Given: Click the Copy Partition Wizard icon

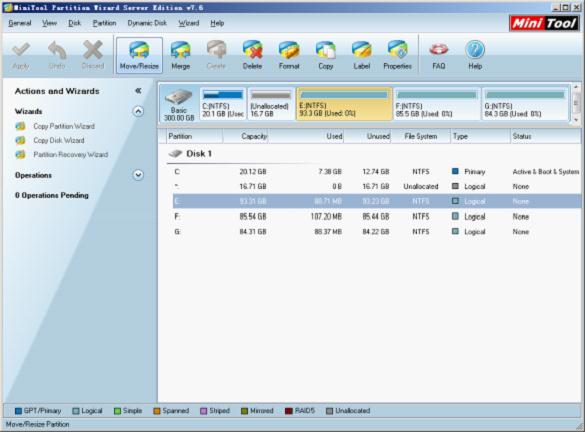Looking at the screenshot, I should pyautogui.click(x=21, y=126).
